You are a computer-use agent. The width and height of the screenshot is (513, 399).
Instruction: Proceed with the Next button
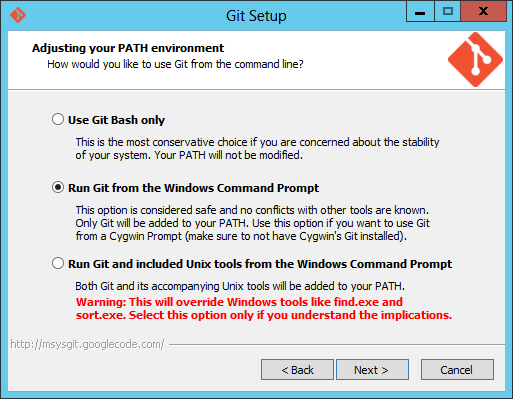(372, 370)
